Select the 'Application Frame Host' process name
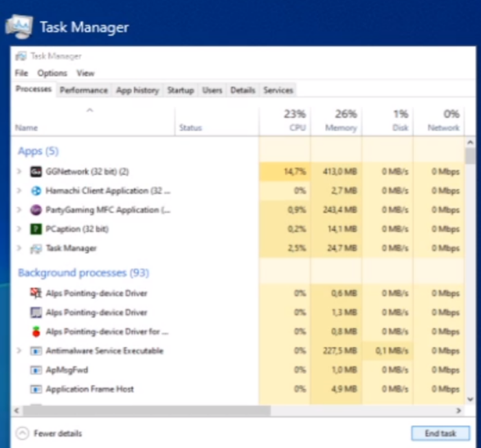 [89, 389]
